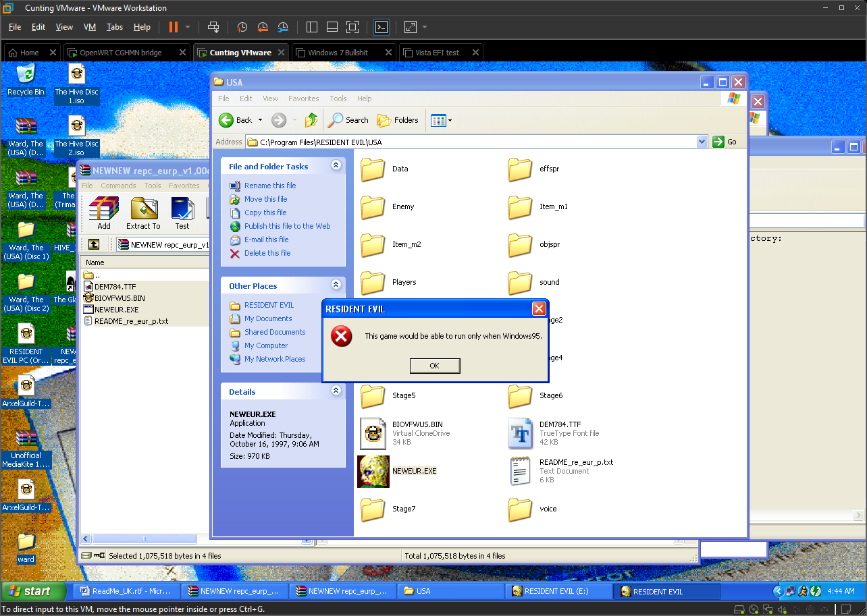Image resolution: width=867 pixels, height=616 pixels.
Task: Click the Test icon in WinRAR
Action: pos(182,213)
